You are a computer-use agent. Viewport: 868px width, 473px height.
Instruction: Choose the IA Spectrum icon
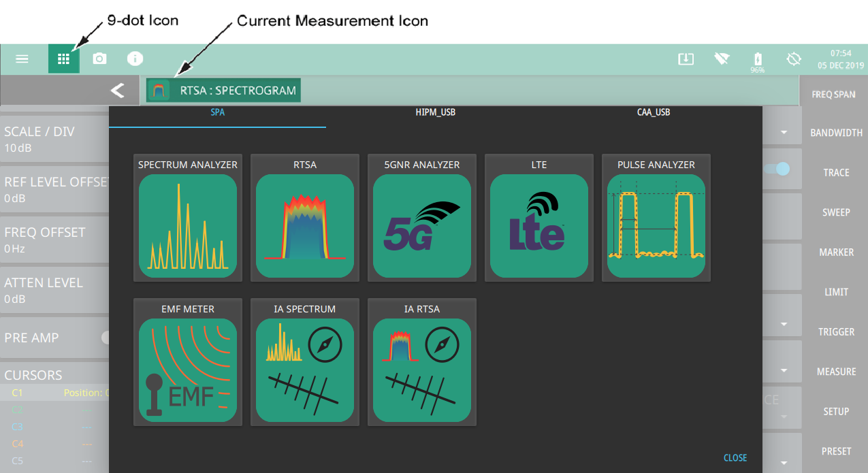(x=305, y=370)
